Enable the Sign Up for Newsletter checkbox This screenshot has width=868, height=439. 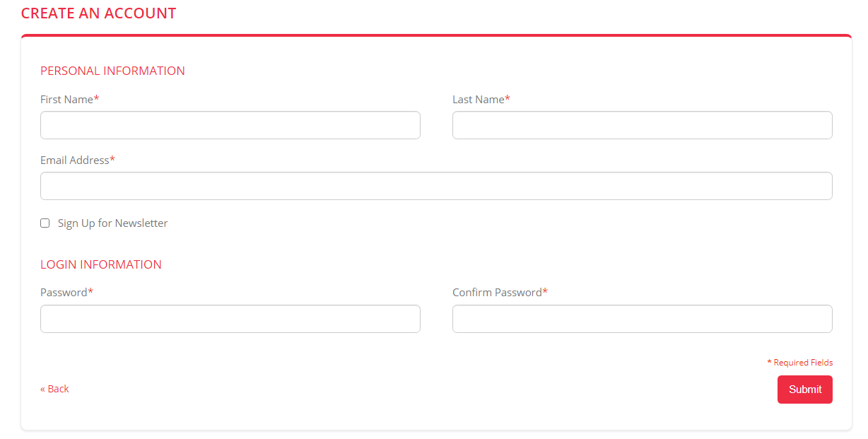45,223
